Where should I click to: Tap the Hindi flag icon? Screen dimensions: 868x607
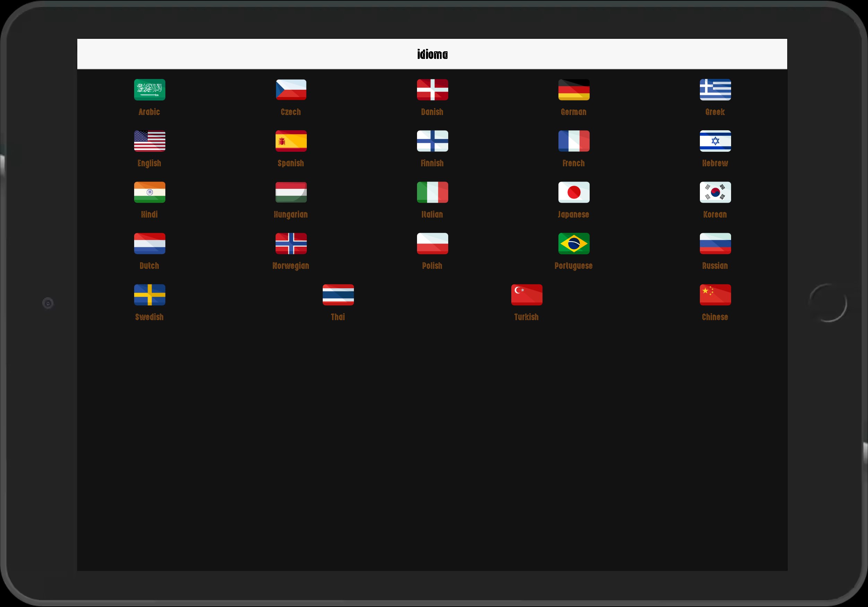(149, 192)
